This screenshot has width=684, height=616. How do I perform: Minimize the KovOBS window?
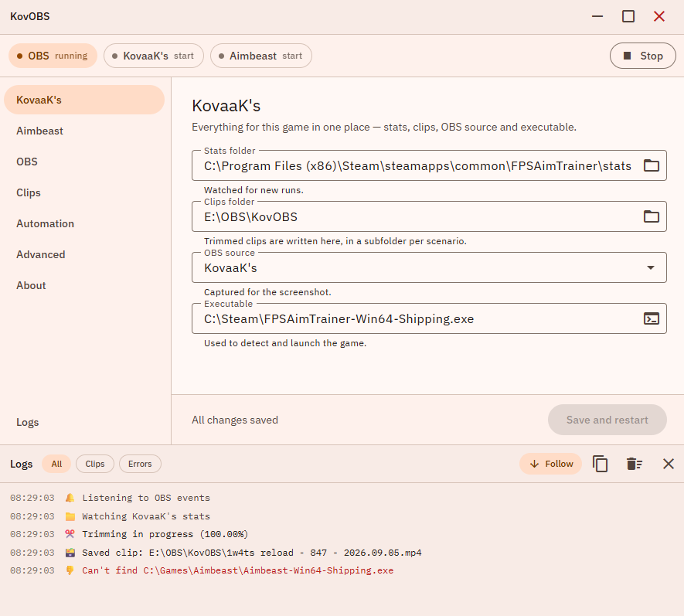coord(597,16)
